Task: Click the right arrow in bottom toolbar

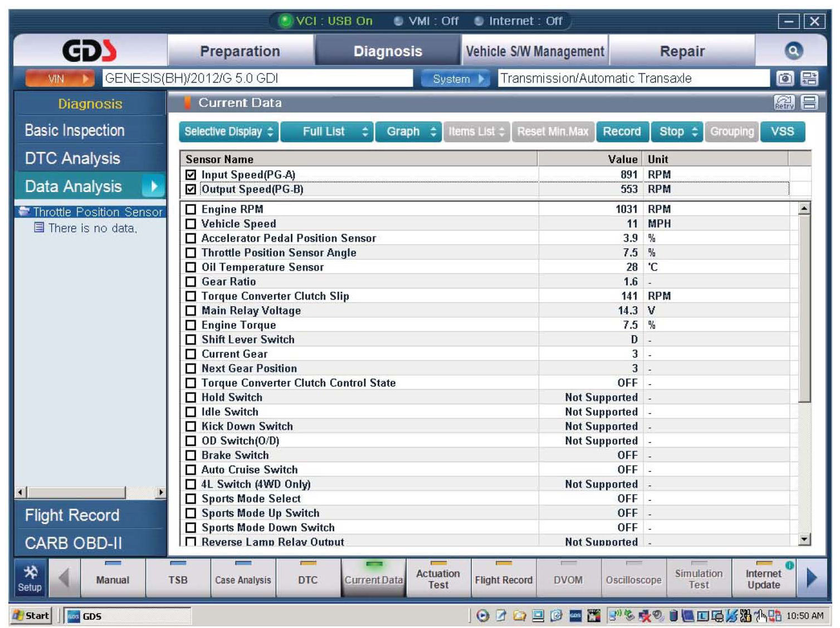Action: 811,579
